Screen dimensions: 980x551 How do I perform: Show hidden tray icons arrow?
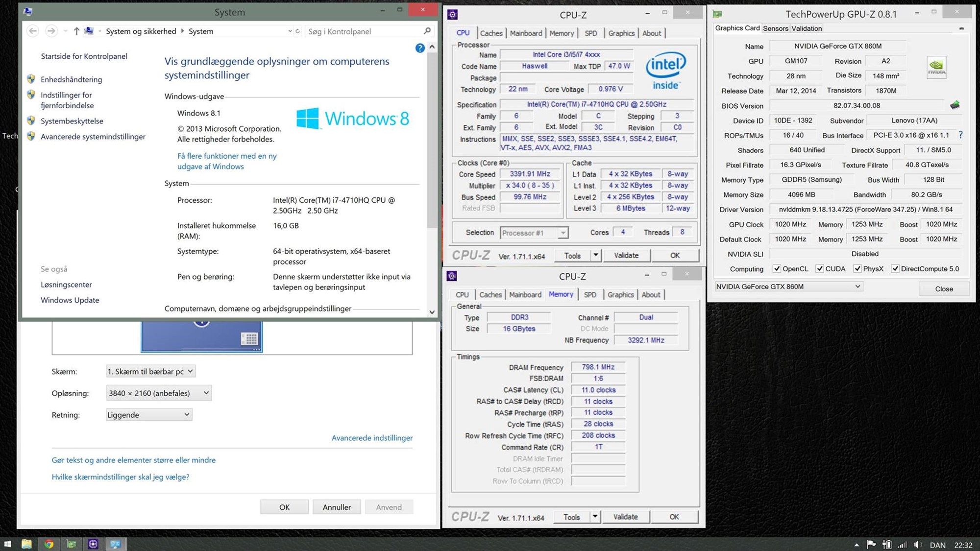(857, 545)
